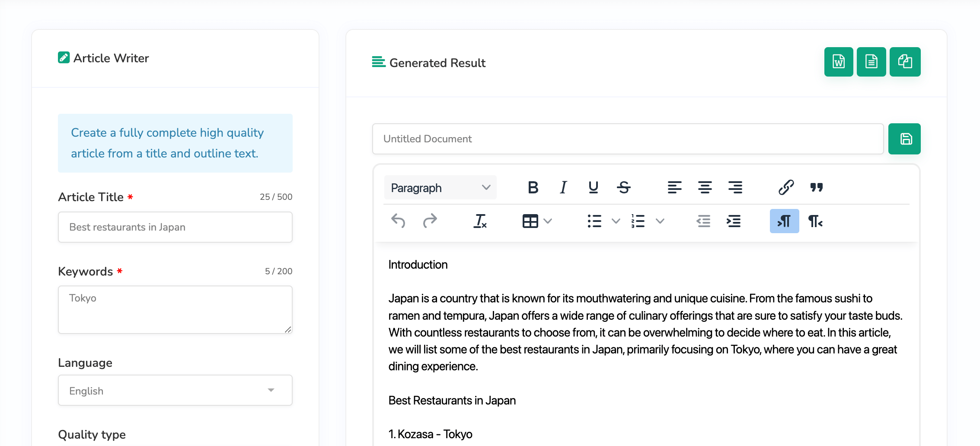980x446 pixels.
Task: Expand the bulleted list options
Action: tap(616, 221)
